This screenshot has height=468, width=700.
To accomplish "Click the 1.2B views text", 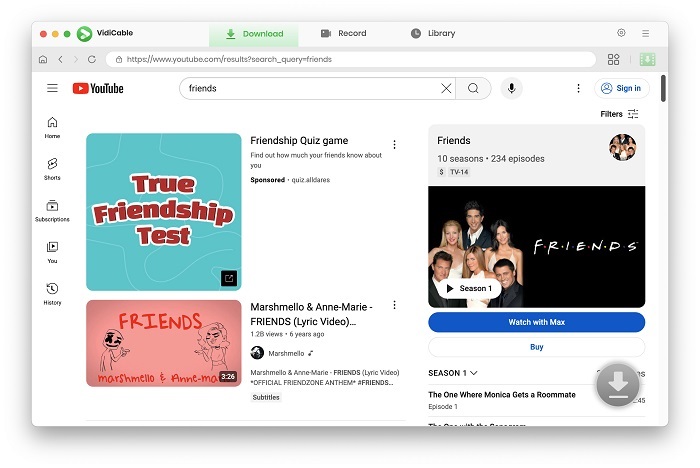I will click(267, 334).
